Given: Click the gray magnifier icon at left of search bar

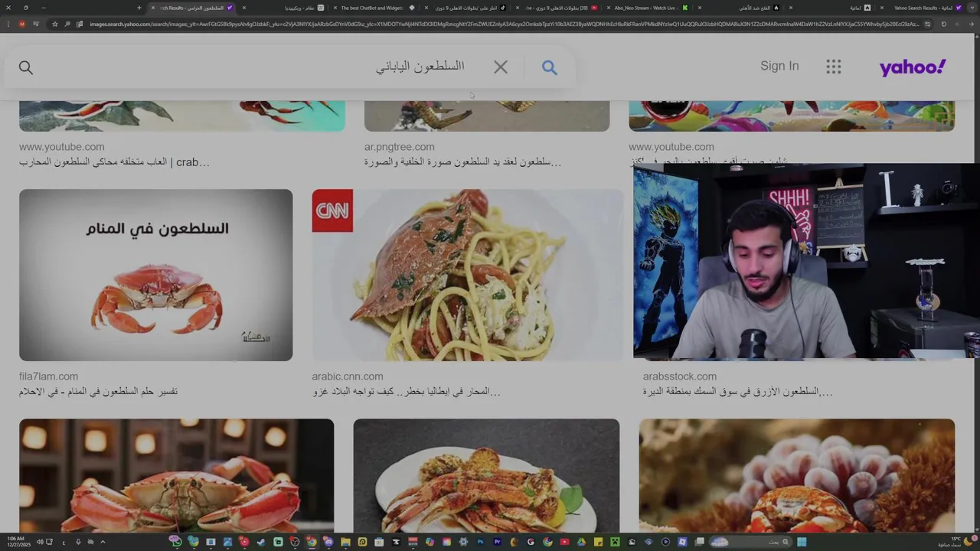Looking at the screenshot, I should click(26, 68).
